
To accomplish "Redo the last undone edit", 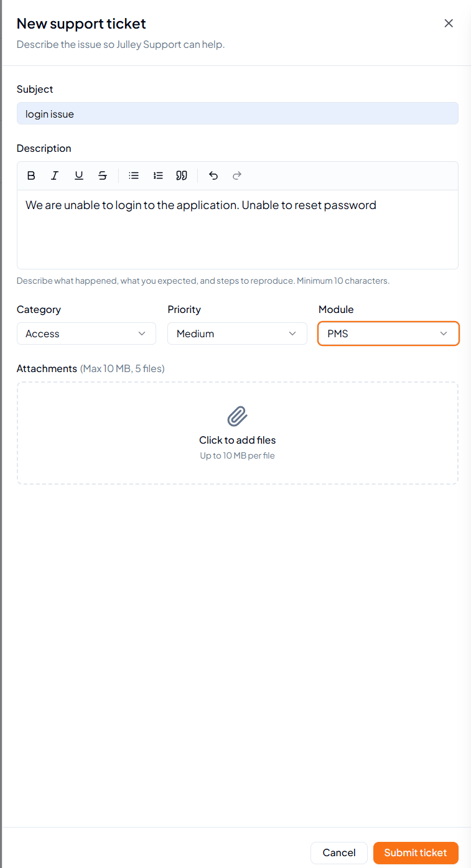I will click(x=237, y=175).
